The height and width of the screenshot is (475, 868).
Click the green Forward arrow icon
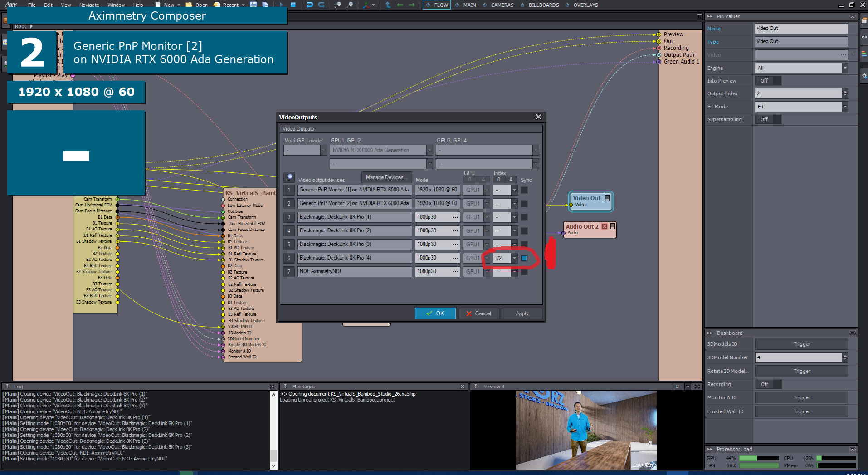[412, 5]
